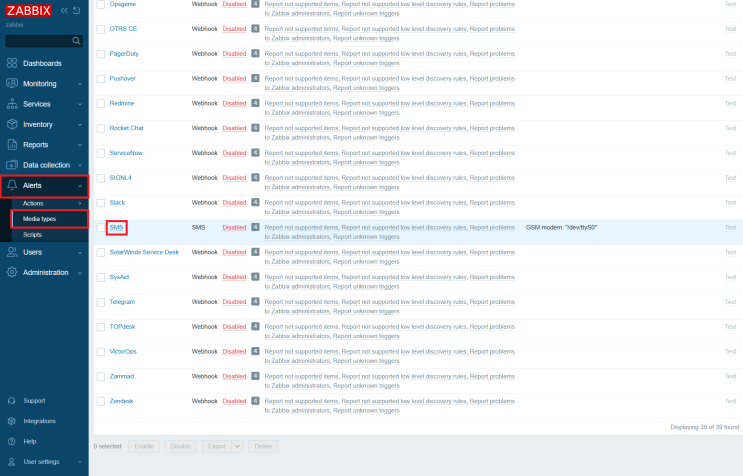743x476 pixels.
Task: Click the sidebar hide toggle icon next to collapse
Action: point(76,10)
